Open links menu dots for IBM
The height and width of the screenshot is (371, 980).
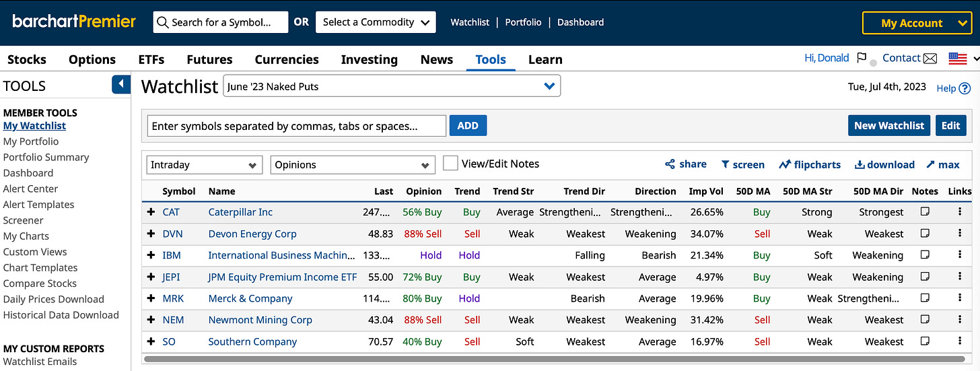tap(960, 255)
